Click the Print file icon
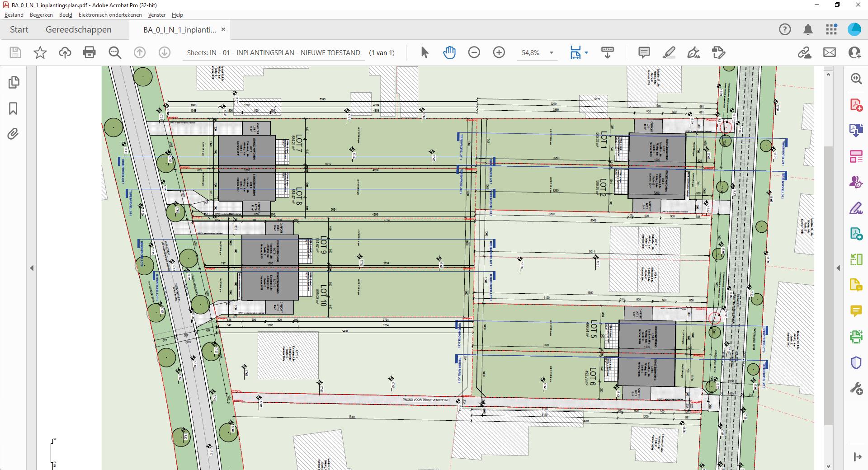Screen dimensions: 868x470 click(x=90, y=52)
